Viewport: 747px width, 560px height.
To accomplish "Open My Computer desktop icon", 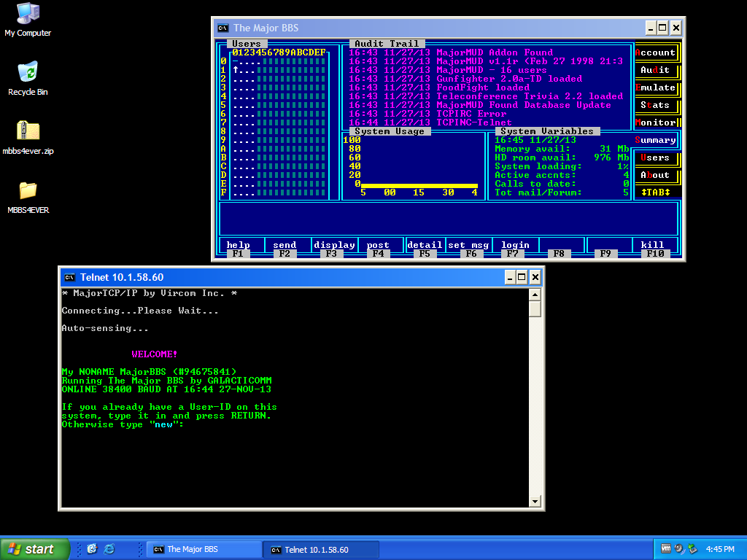I will (x=28, y=14).
